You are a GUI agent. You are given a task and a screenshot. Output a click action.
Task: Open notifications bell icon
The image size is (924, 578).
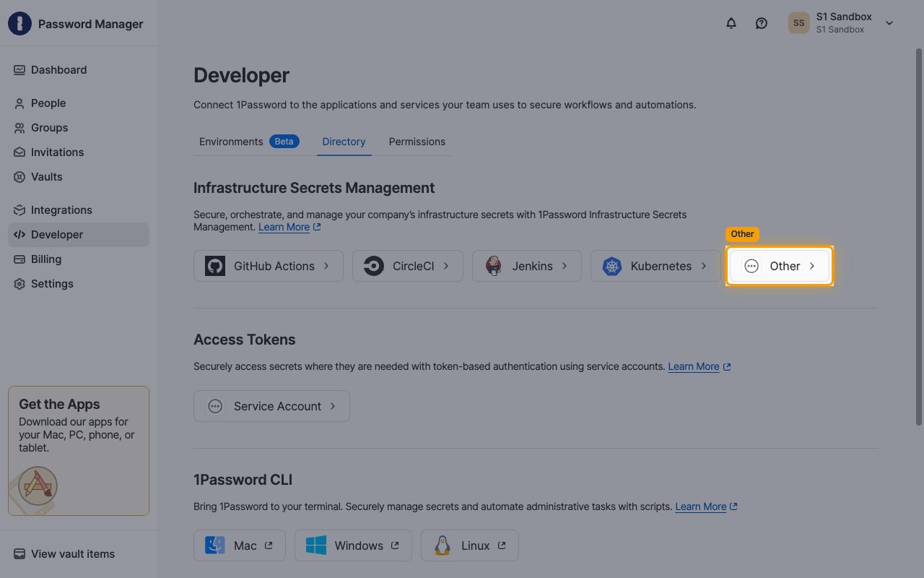coord(731,23)
